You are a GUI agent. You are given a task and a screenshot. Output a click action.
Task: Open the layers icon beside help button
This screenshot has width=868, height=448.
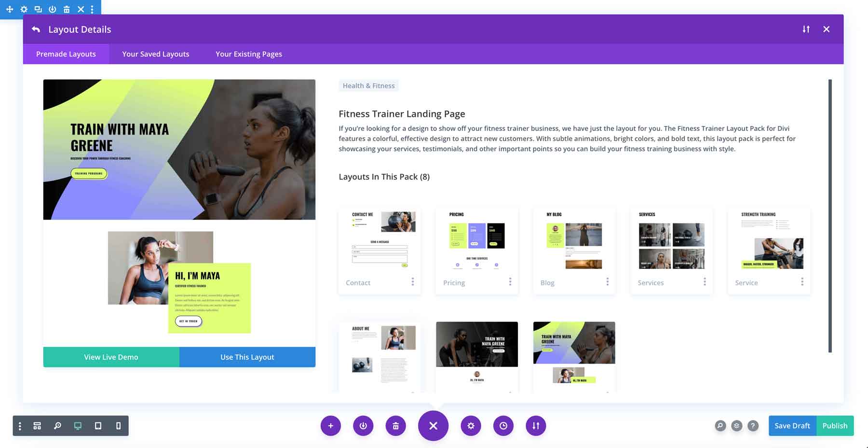[736, 426]
